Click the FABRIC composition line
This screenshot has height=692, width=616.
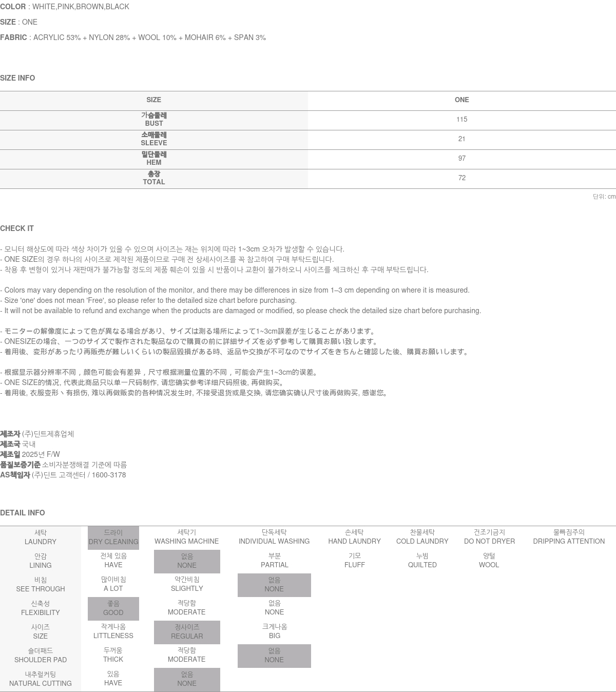(x=133, y=37)
